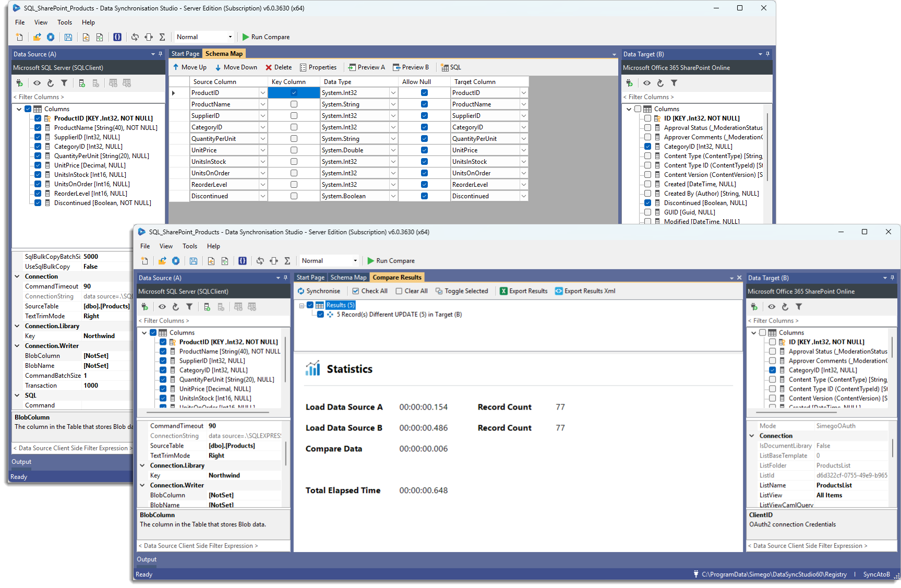Click blue stop icon in front window toolbar
Screen dimensions: 901x588
[176, 261]
